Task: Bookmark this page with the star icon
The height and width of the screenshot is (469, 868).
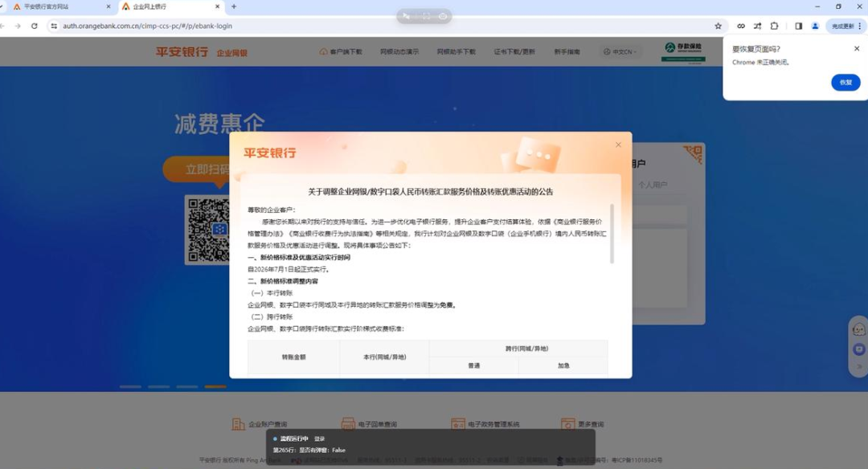Action: tap(718, 26)
